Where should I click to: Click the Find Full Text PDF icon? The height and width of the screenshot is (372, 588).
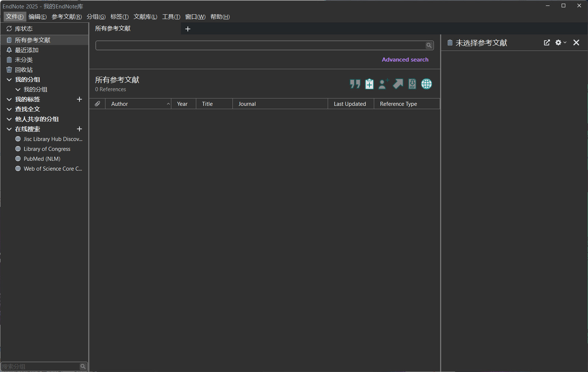tap(412, 84)
